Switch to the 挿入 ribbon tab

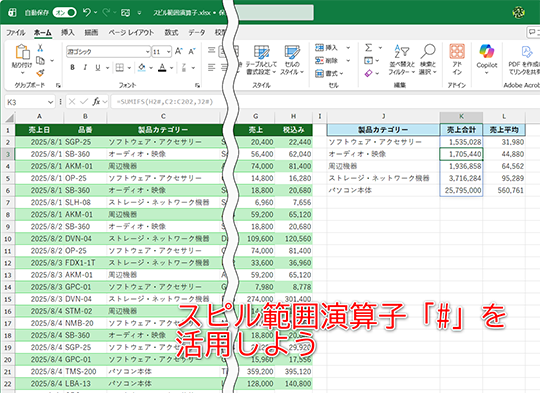point(68,33)
